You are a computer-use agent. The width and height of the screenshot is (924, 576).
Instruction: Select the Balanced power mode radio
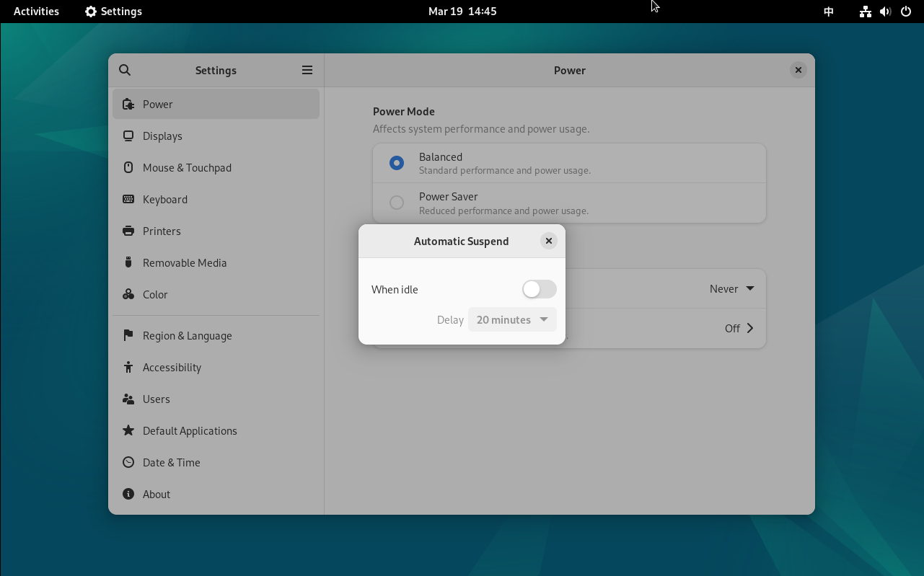[397, 163]
